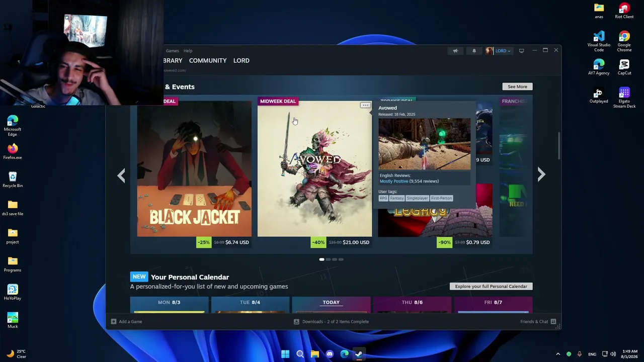Enter Steam Big Picture mode
This screenshot has height=362, width=644.
click(x=521, y=51)
